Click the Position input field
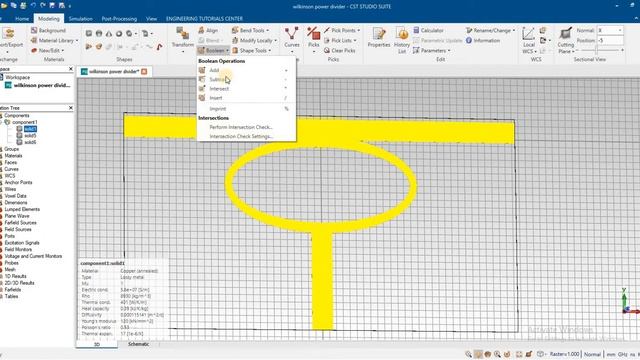Image resolution: width=640 pixels, height=360 pixels. (610, 40)
